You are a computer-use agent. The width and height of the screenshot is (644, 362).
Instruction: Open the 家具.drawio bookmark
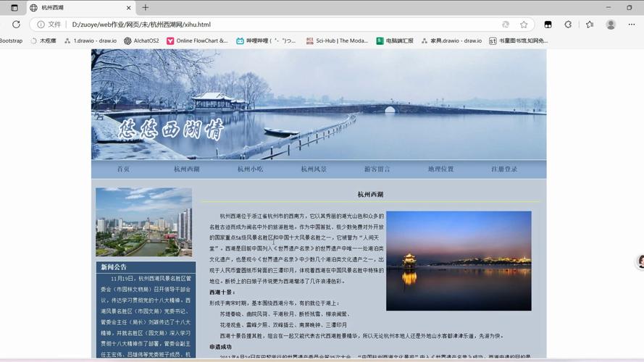[x=451, y=41]
